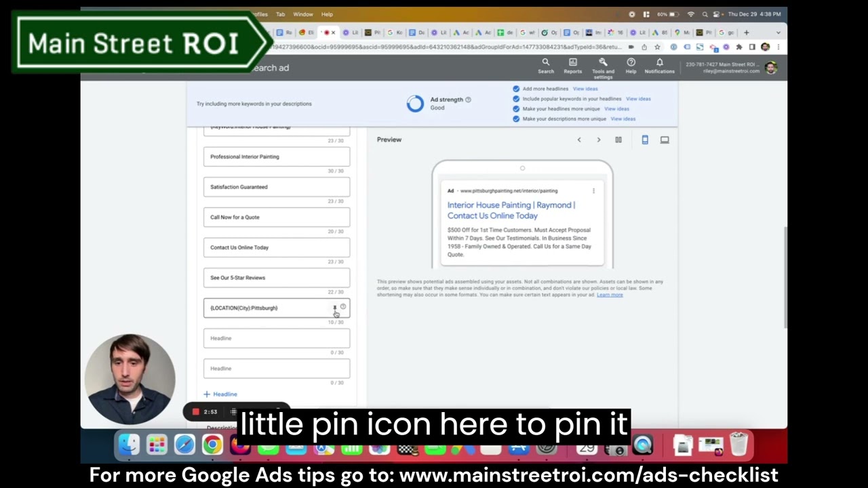868x488 pixels.
Task: Switch to the 'go' Google tab
Action: point(726,33)
